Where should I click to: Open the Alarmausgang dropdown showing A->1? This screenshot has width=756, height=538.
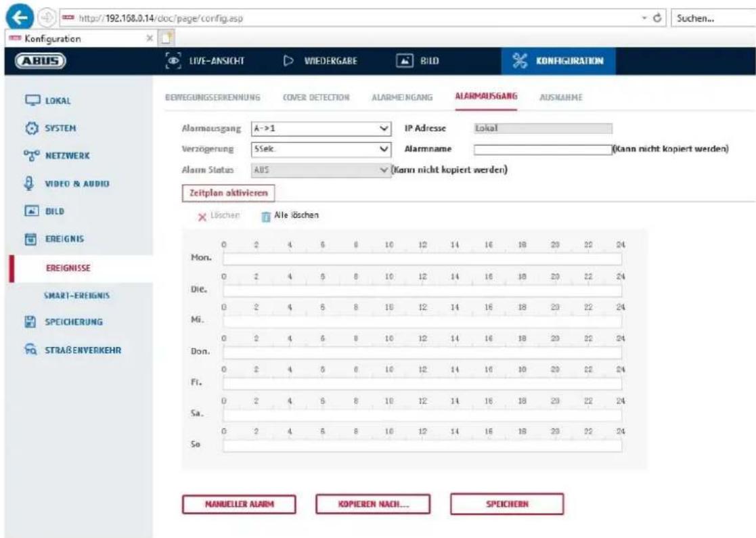coord(321,128)
